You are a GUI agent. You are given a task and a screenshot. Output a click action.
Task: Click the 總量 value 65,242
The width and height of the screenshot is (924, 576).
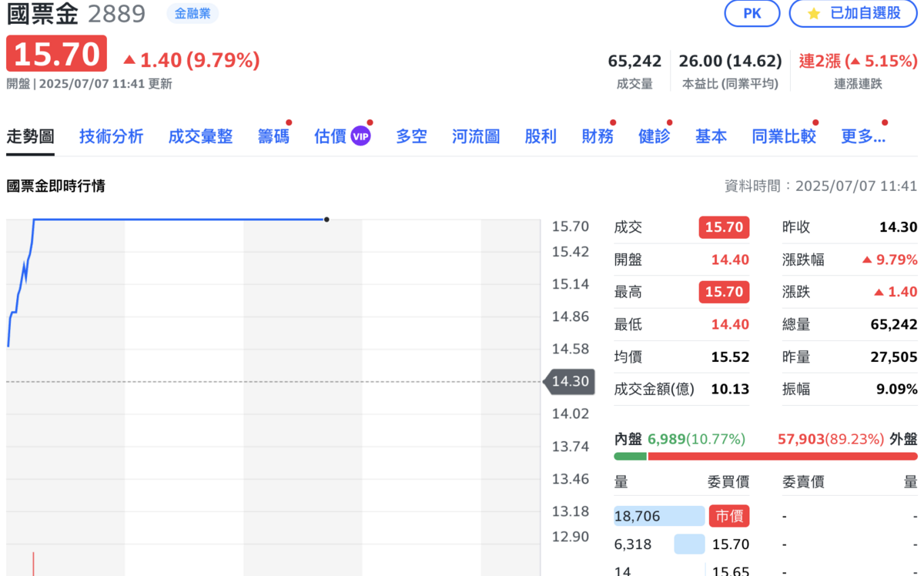[x=894, y=324]
